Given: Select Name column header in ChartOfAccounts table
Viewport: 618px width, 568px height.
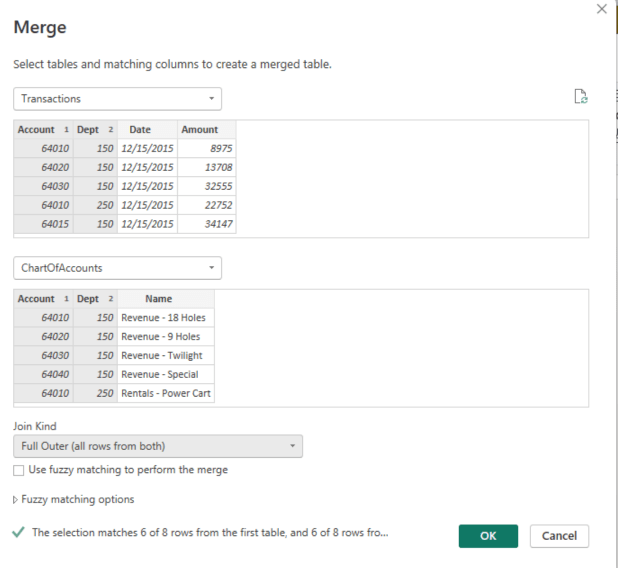Looking at the screenshot, I should [158, 299].
